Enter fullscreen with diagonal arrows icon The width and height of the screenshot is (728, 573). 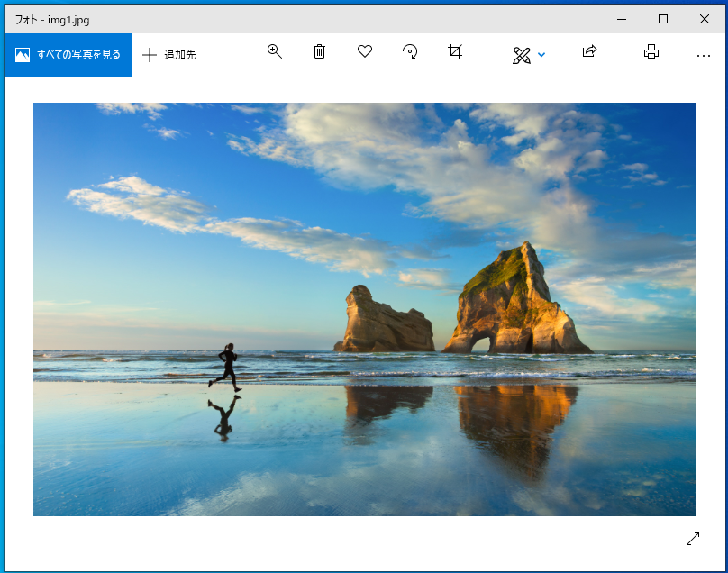693,539
